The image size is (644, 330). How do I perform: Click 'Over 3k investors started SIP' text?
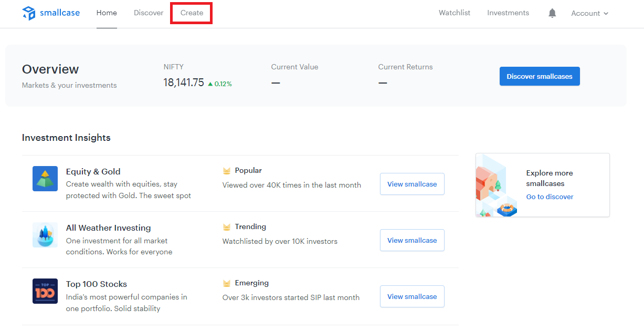point(291,297)
